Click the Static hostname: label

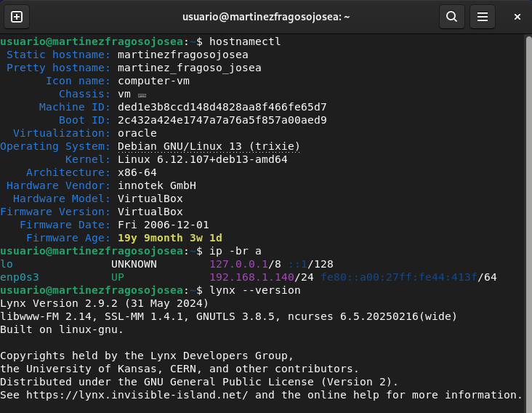pos(59,55)
